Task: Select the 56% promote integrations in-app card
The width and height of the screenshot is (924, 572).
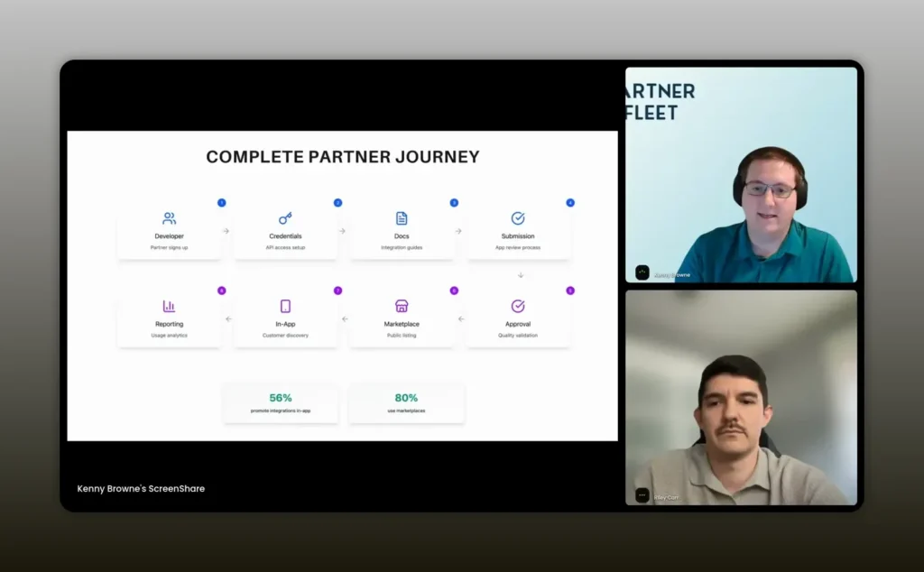Action: (281, 403)
